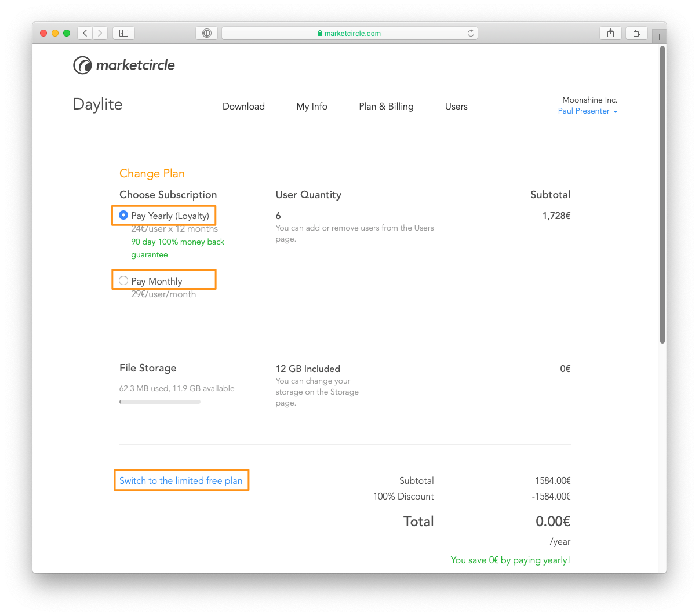This screenshot has height=616, width=699.
Task: Click the 0€ file storage subtotal
Action: [565, 369]
